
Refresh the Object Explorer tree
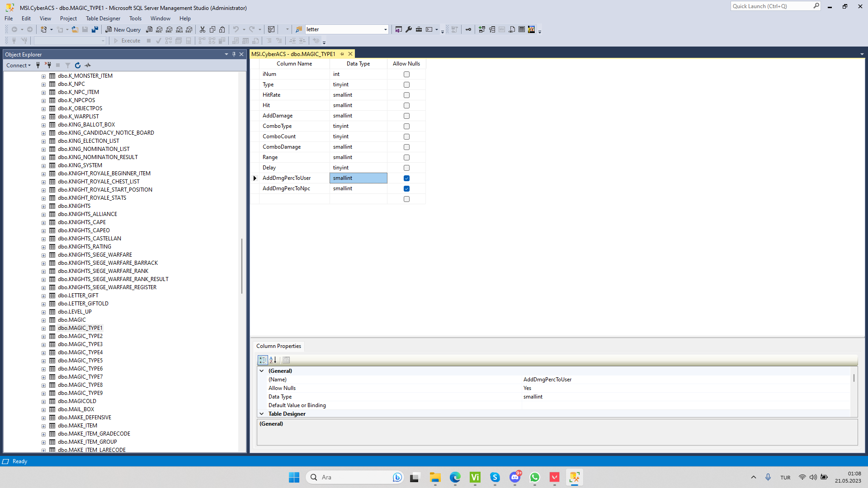pos(78,65)
